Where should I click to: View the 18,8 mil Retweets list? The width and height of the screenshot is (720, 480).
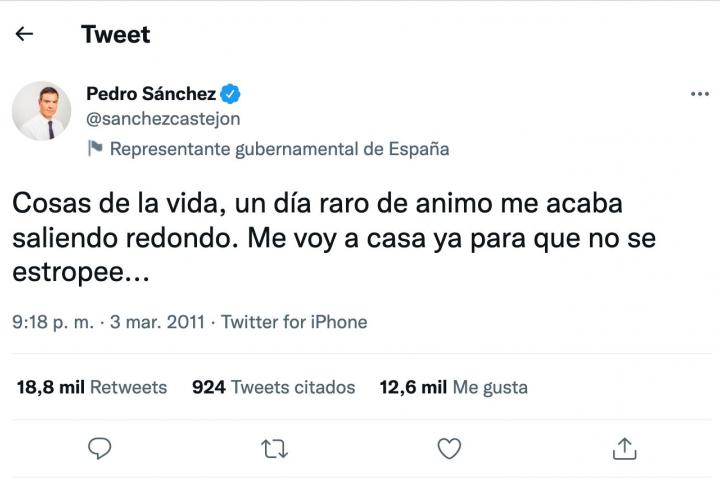tap(92, 387)
